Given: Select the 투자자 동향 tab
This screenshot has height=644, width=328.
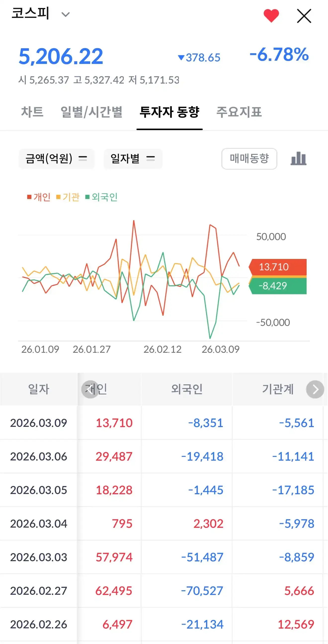Looking at the screenshot, I should pos(169,112).
